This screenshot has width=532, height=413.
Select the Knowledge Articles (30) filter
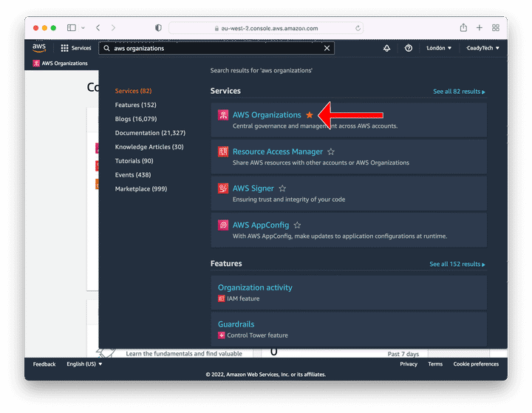[149, 147]
